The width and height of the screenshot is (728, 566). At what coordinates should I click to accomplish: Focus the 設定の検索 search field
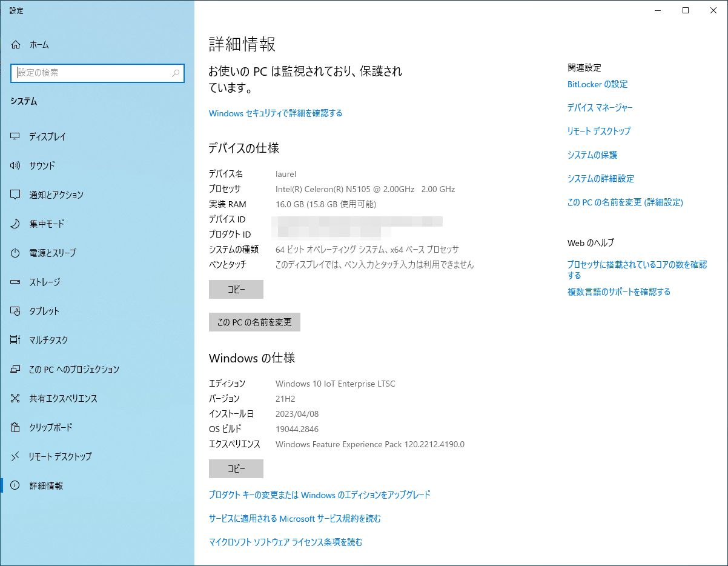coord(98,73)
